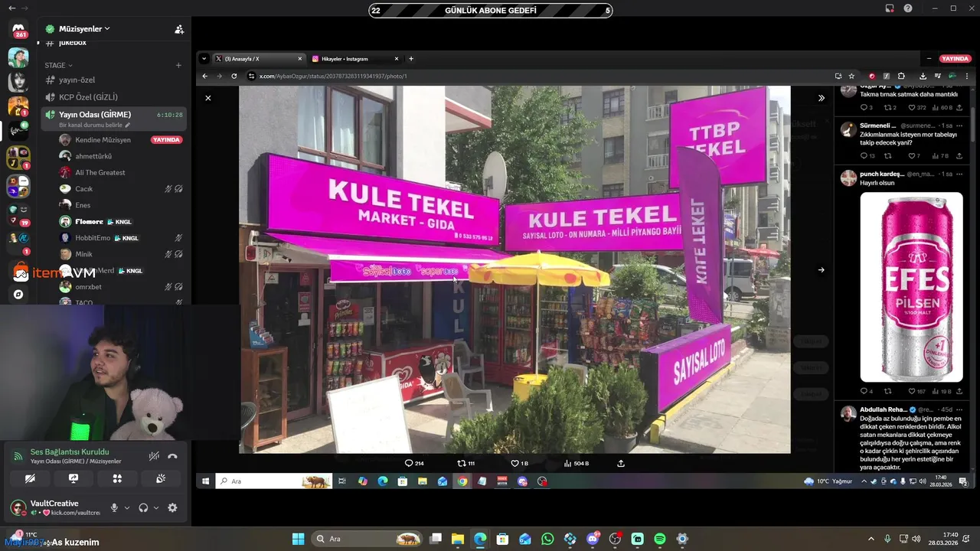Open the inner Windows Start button
980x551 pixels.
(205, 481)
